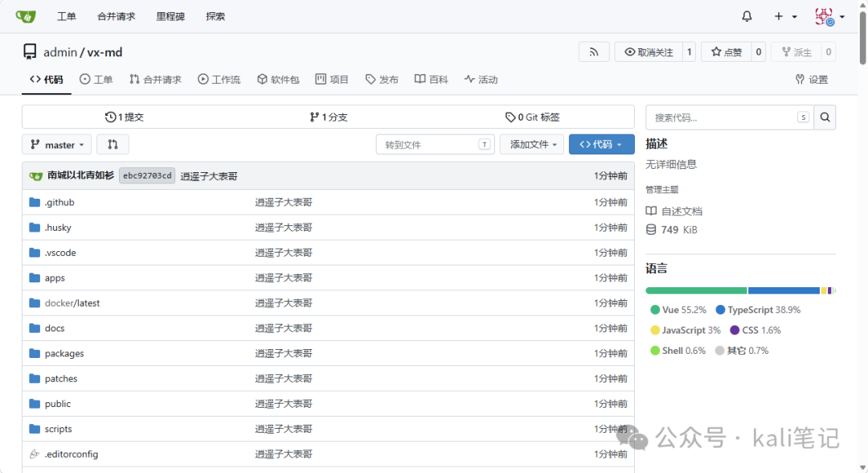868x473 pixels.
Task: View the 1 分支 branches link
Action: (x=329, y=117)
